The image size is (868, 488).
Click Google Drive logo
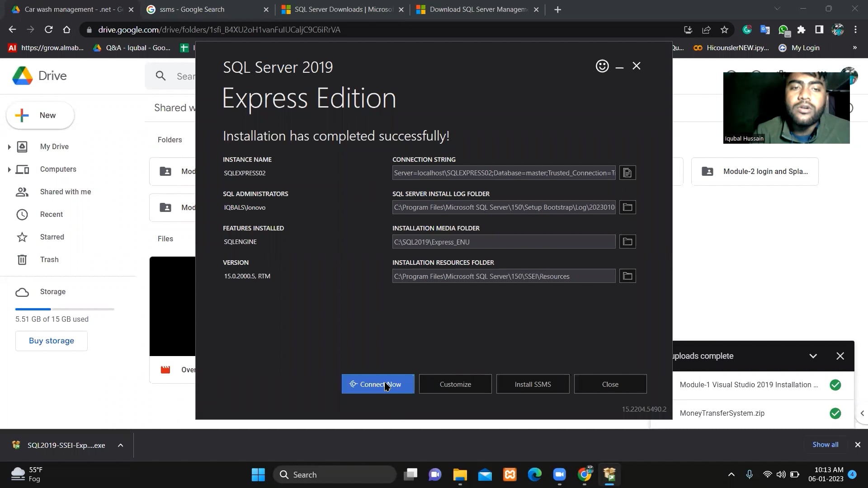(x=40, y=75)
